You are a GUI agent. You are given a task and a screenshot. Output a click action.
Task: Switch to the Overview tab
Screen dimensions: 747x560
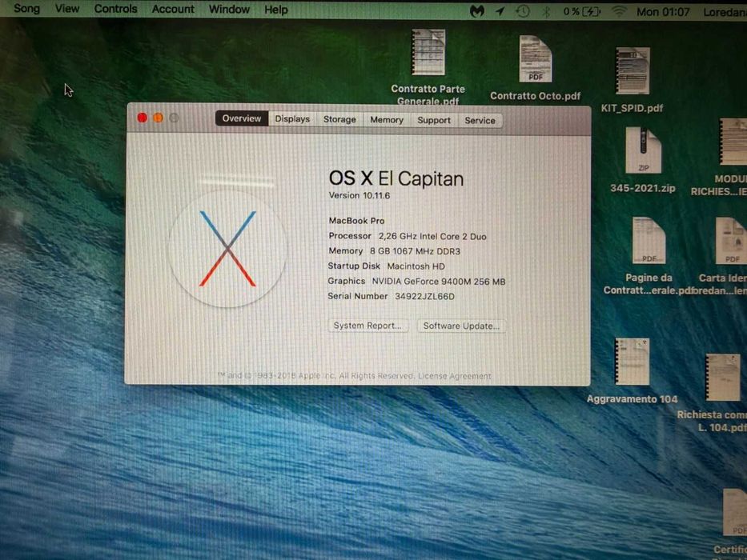click(242, 118)
